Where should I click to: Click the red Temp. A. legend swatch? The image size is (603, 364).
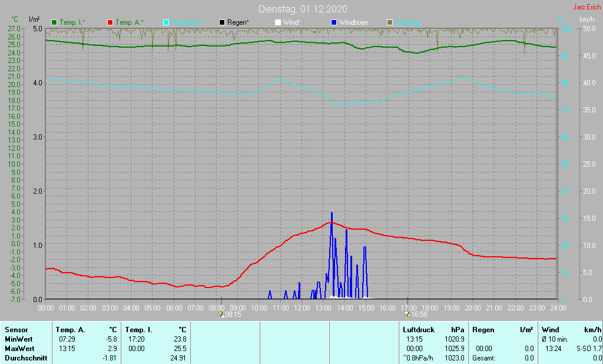click(x=110, y=23)
